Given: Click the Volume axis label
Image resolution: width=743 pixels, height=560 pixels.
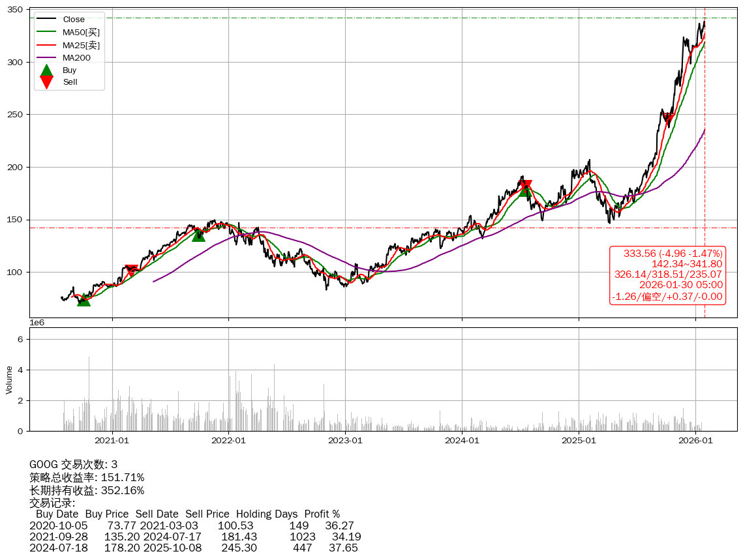Looking at the screenshot, I should pos(9,379).
